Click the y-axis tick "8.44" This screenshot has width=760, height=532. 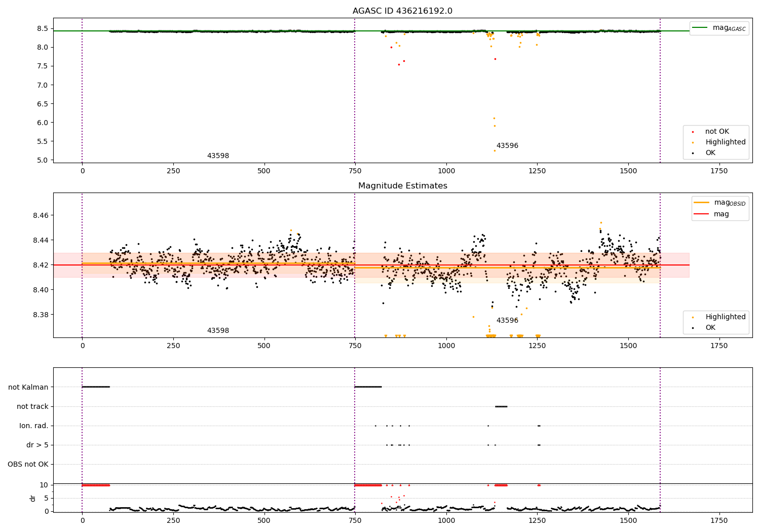tap(41, 240)
